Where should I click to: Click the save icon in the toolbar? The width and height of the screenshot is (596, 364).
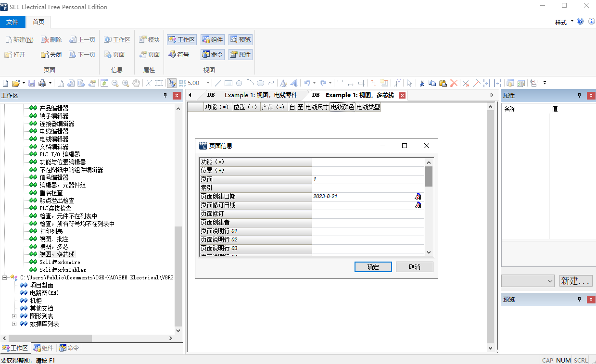point(32,83)
